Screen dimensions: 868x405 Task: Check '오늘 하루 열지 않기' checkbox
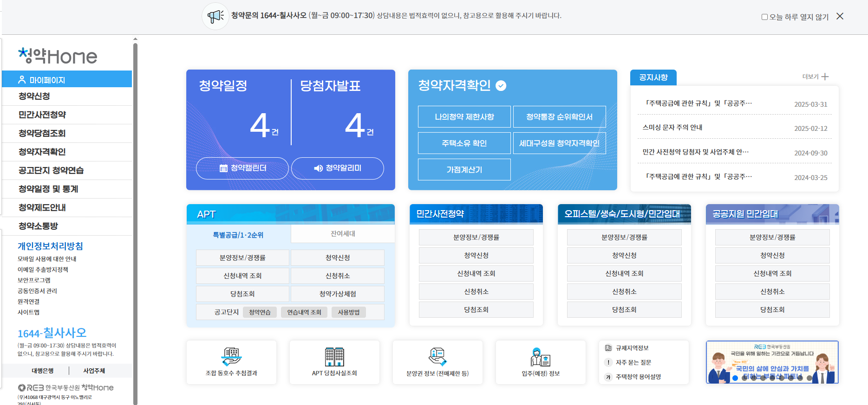coord(764,17)
